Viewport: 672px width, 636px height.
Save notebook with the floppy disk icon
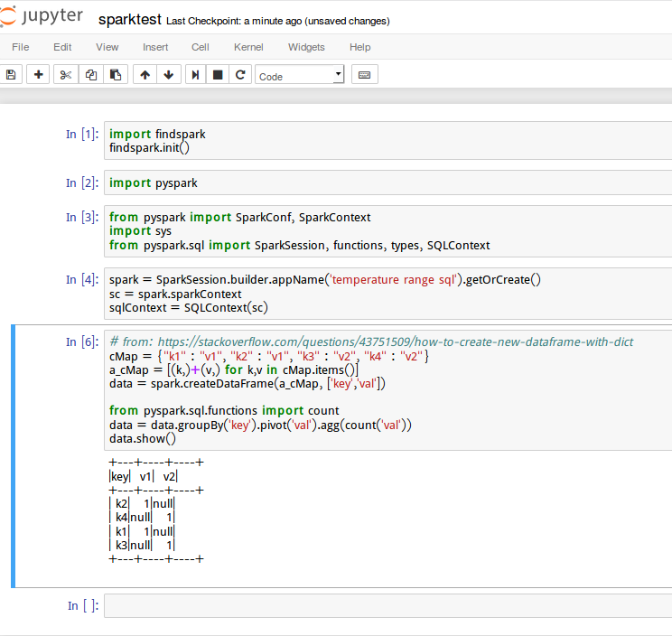pyautogui.click(x=11, y=75)
